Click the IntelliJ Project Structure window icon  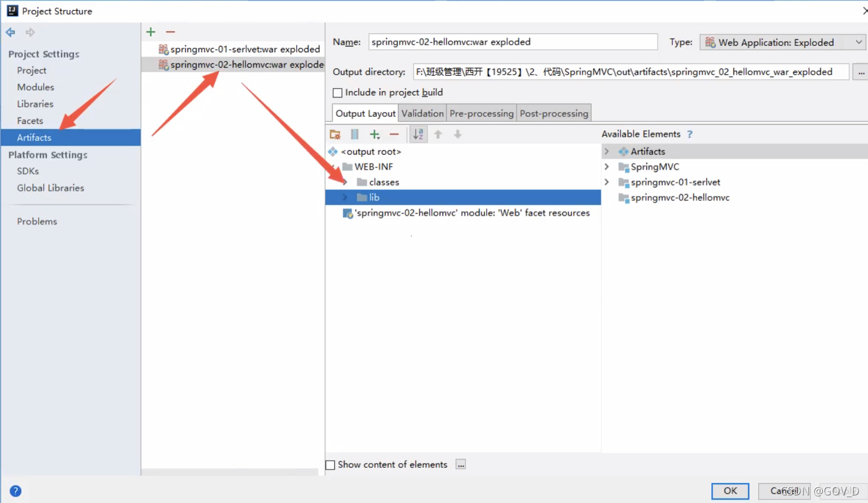[12, 11]
